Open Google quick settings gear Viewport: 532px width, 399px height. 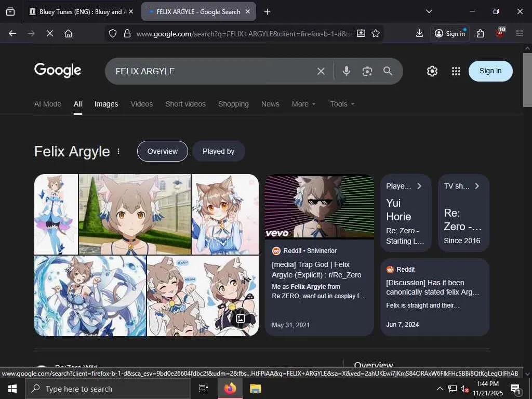432,71
